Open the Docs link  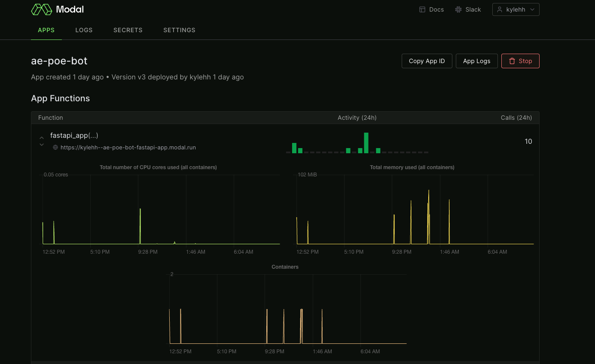(x=432, y=9)
